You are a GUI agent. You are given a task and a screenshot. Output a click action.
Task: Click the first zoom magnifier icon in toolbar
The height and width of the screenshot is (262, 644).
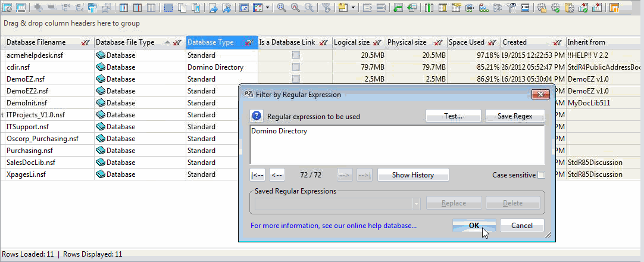[282, 8]
